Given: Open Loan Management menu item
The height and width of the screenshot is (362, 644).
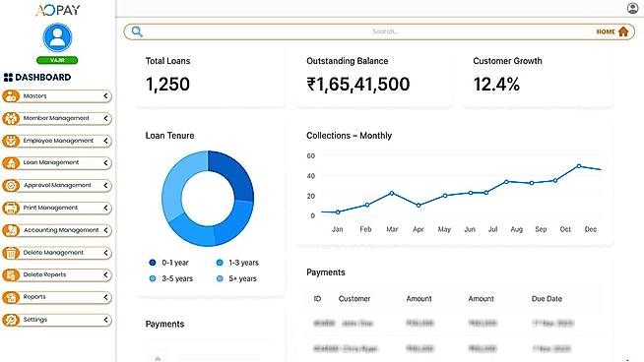Looking at the screenshot, I should coord(57,163).
